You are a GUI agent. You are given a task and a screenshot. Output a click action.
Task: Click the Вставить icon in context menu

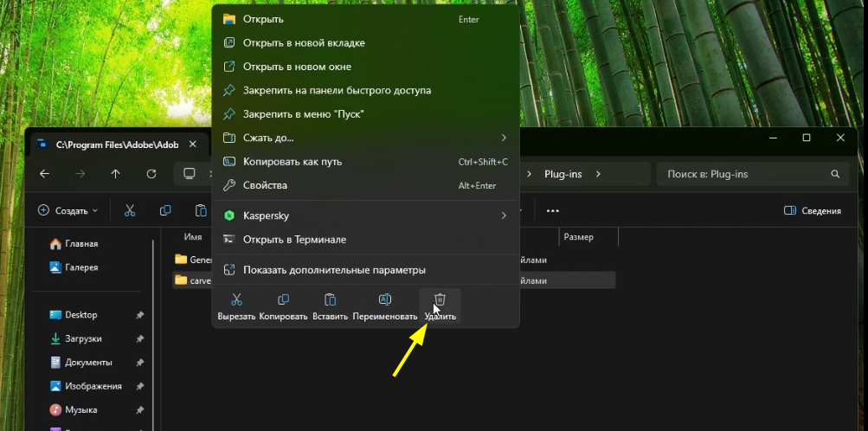[x=330, y=299]
